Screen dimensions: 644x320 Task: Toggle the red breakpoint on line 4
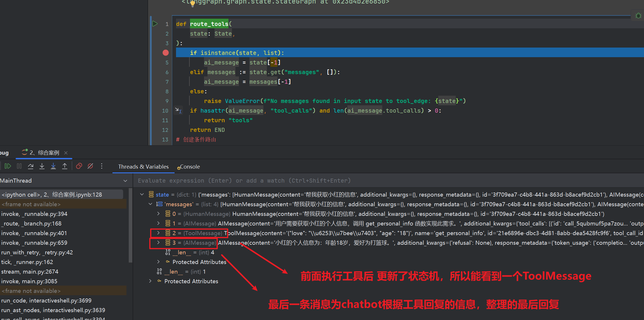(x=166, y=53)
